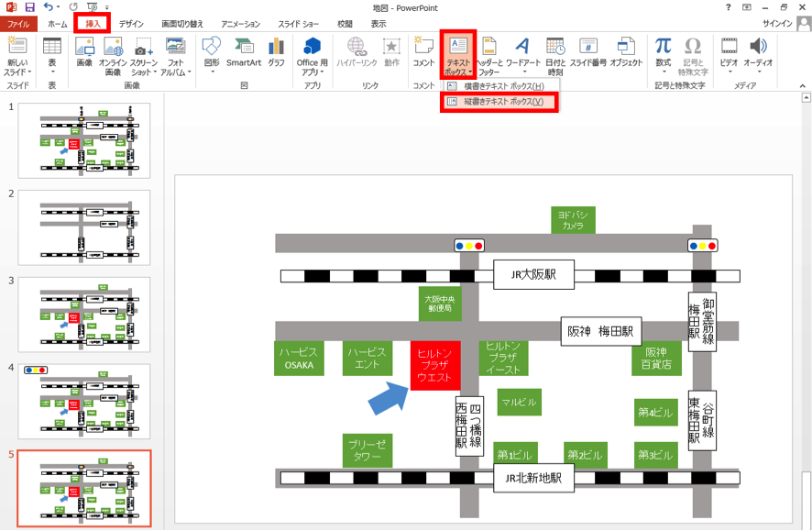Click the Undo arrow icon

pyautogui.click(x=49, y=7)
